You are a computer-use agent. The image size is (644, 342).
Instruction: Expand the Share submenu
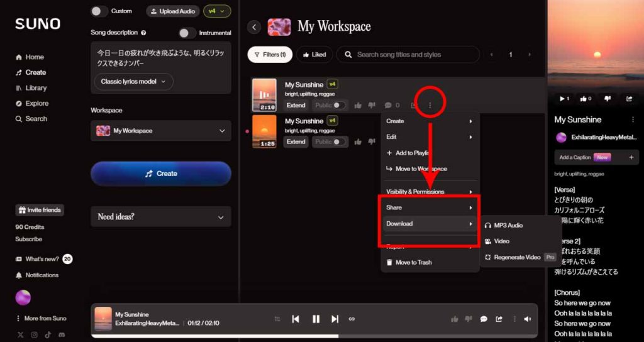pyautogui.click(x=430, y=207)
